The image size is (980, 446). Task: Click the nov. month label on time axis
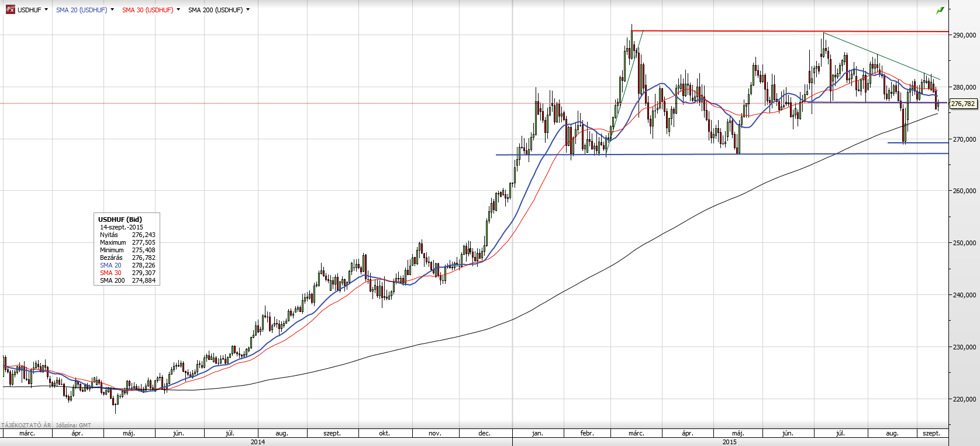(434, 433)
